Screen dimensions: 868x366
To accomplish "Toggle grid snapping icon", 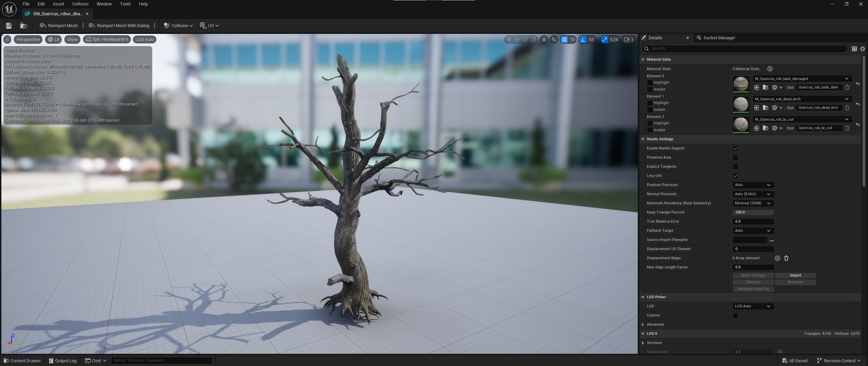I will [564, 40].
